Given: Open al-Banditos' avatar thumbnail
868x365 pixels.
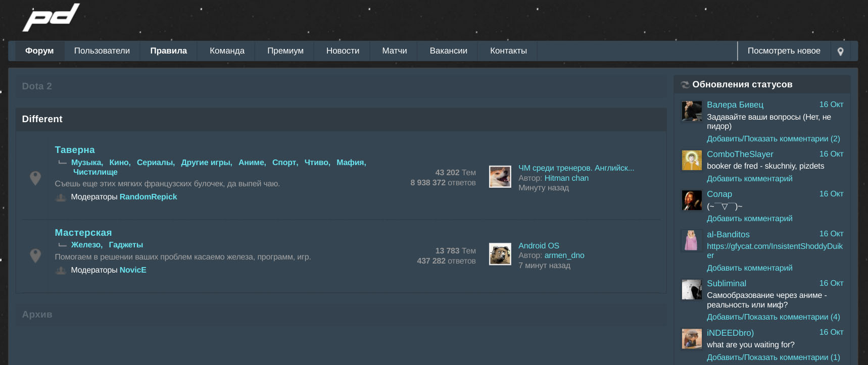Looking at the screenshot, I should pos(692,240).
